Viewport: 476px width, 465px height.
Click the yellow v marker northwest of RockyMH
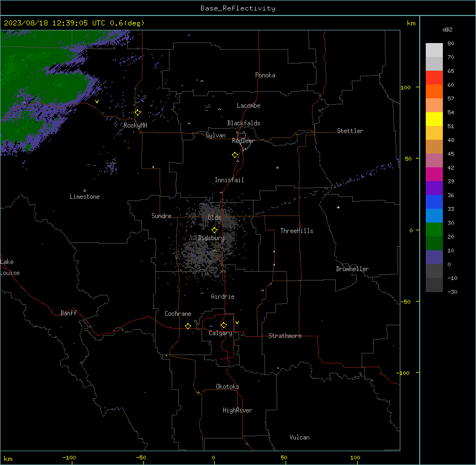pos(97,102)
